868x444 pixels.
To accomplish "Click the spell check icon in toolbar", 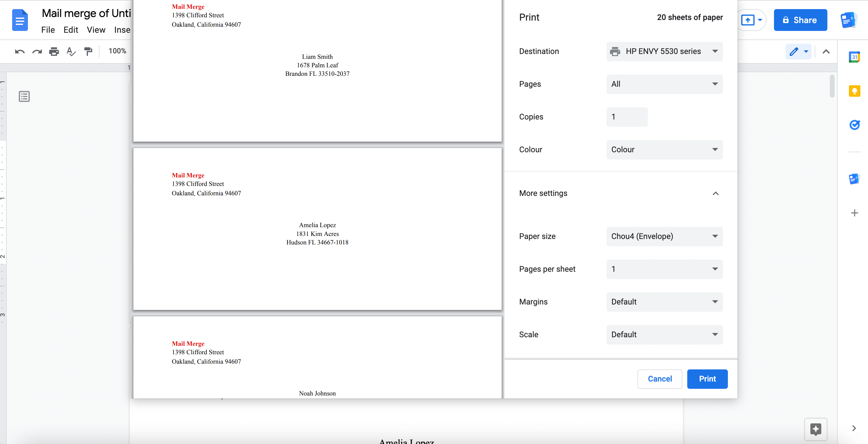I will (x=71, y=51).
